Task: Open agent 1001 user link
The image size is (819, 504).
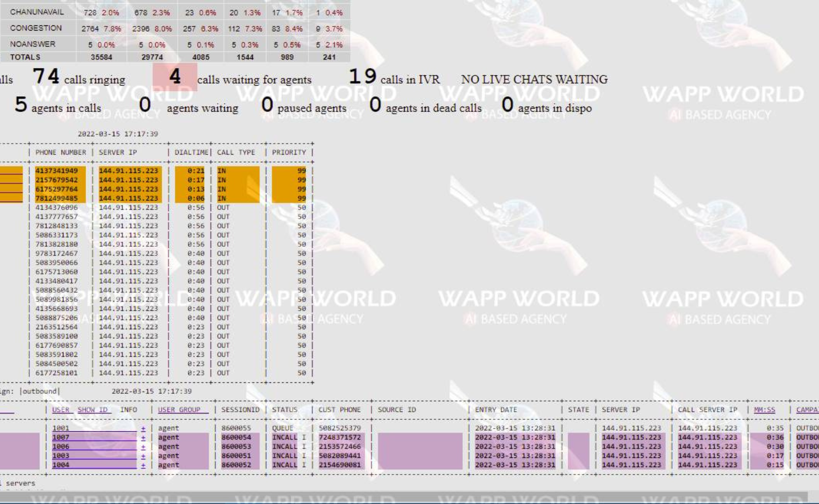Action: point(61,428)
